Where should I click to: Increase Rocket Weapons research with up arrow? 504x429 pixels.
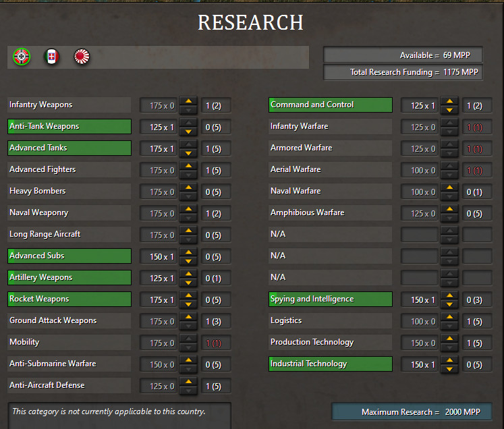point(189,295)
